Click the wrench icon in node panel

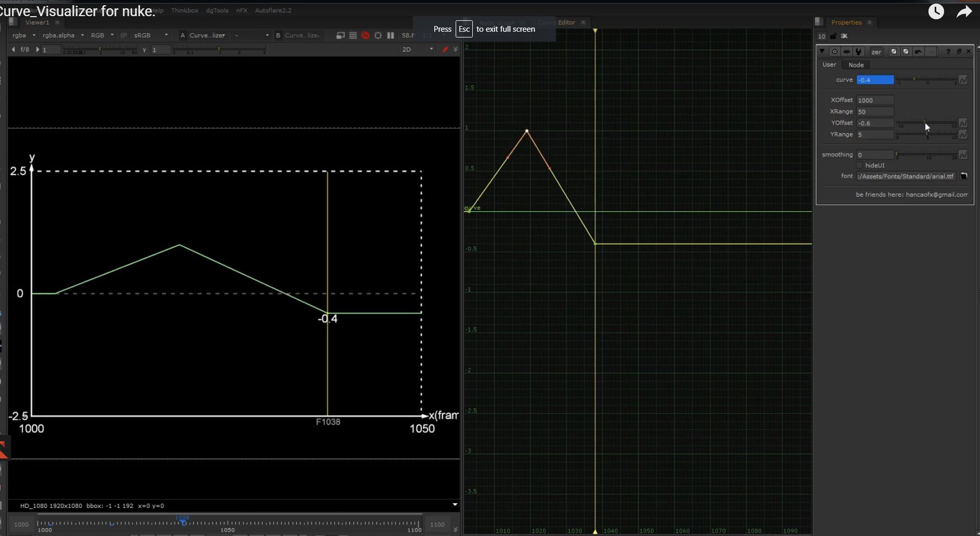[859, 52]
